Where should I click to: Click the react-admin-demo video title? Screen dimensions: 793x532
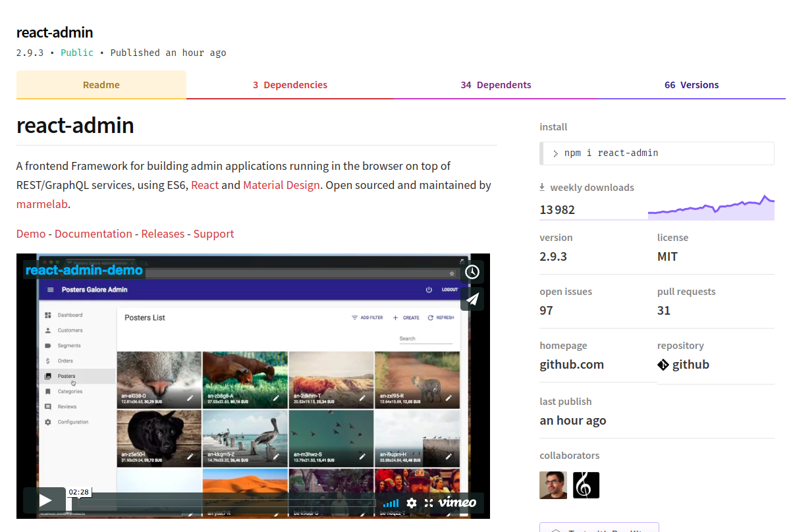pyautogui.click(x=84, y=270)
